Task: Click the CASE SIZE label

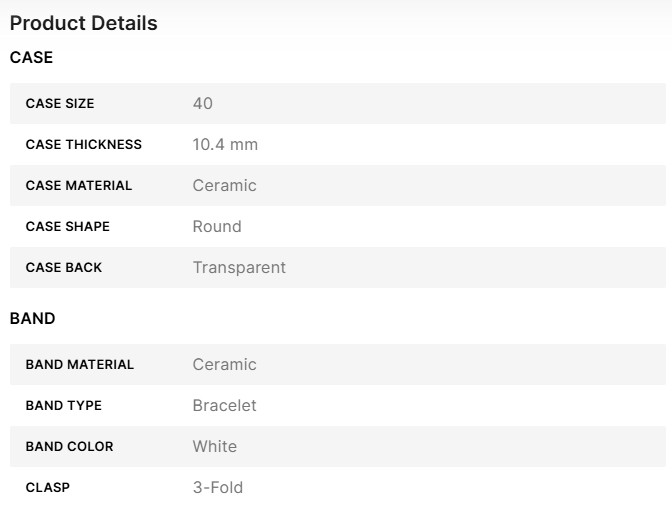Action: 60,104
